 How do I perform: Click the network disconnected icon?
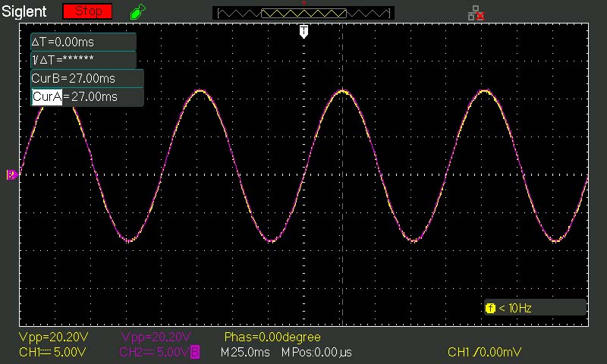pyautogui.click(x=476, y=13)
